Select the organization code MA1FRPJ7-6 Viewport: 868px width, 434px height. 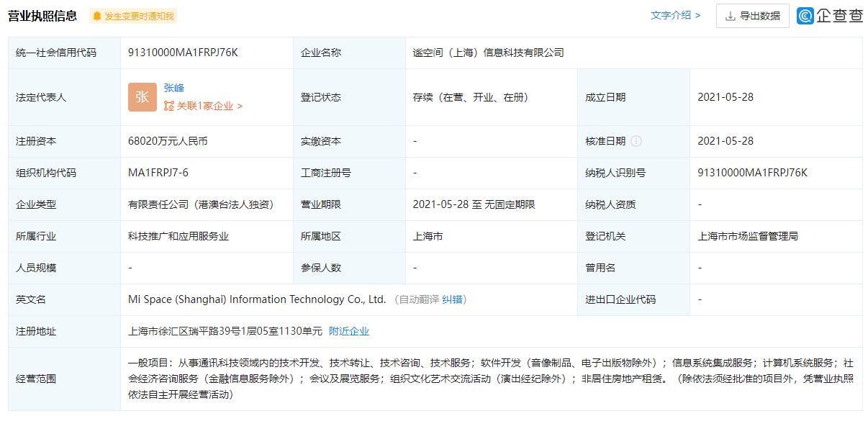[x=158, y=173]
